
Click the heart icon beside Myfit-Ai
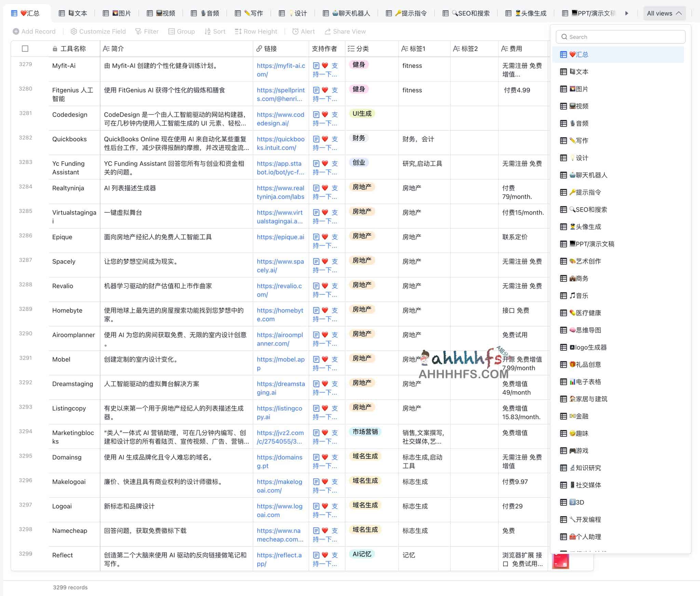tap(325, 65)
